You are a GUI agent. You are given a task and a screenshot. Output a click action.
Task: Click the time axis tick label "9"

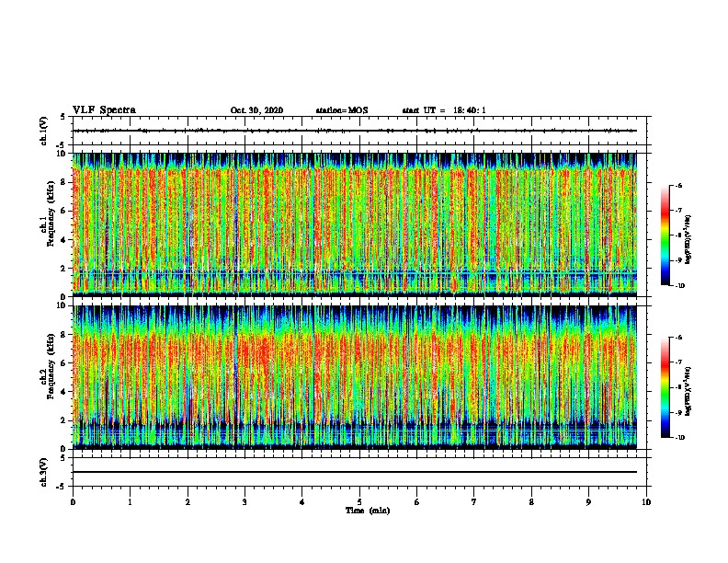tap(588, 502)
